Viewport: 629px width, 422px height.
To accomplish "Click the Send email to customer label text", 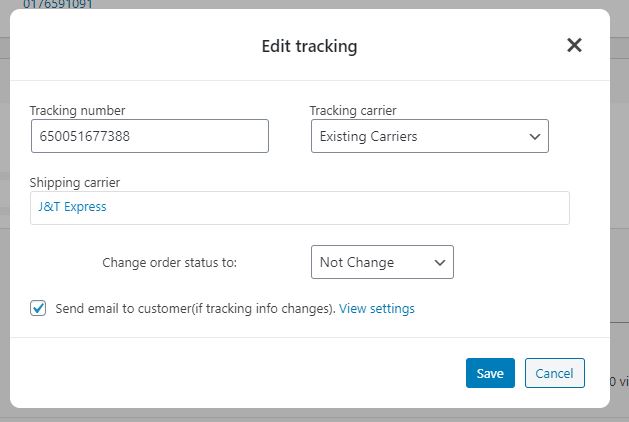I will pos(195,309).
